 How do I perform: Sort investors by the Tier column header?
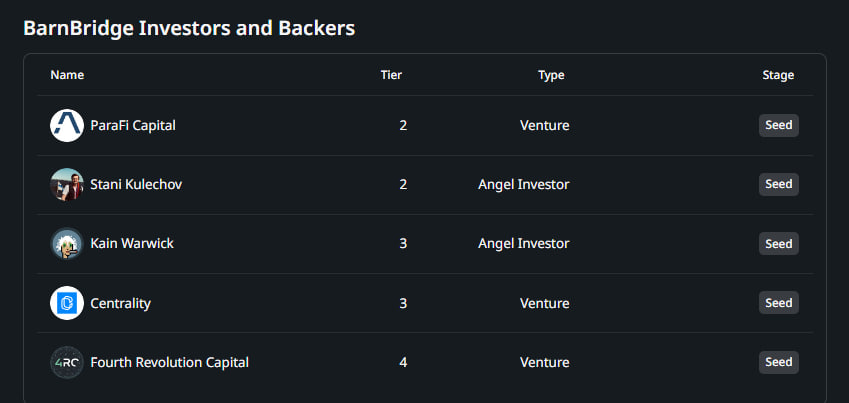coord(392,75)
